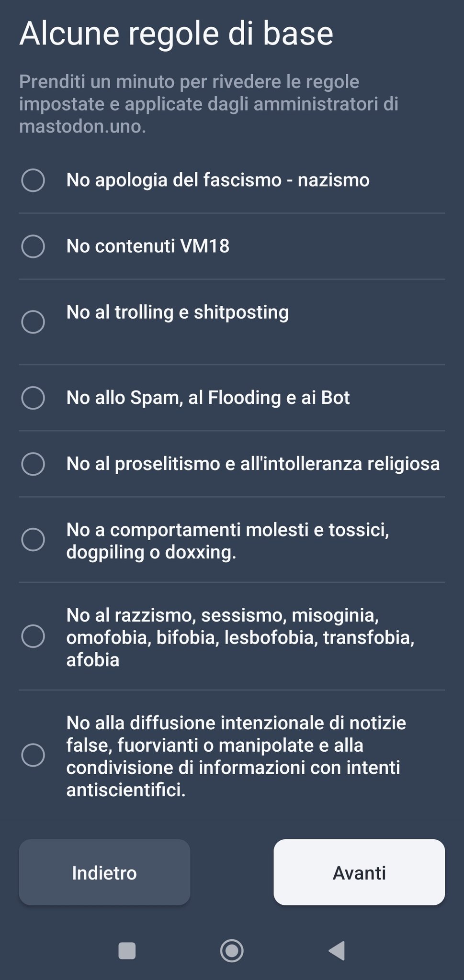Select the circle next to proselitismo rule

pos(33,464)
